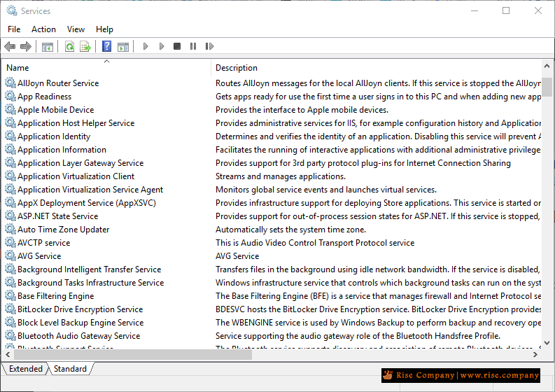555x392 pixels.
Task: Open the View menu
Action: 76,29
